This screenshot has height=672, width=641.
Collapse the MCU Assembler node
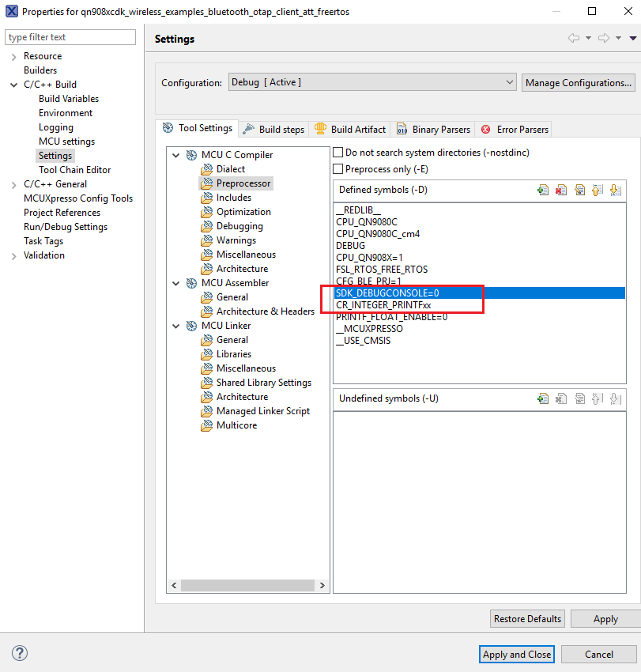175,283
